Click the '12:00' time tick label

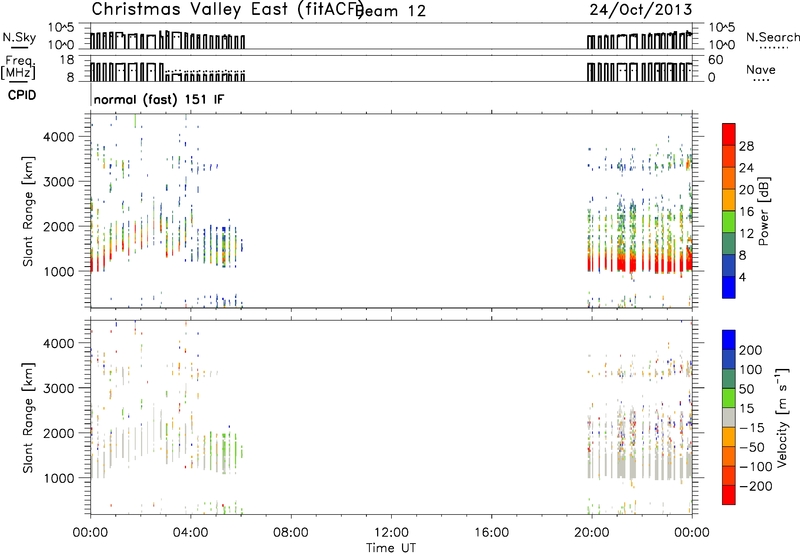click(x=391, y=533)
